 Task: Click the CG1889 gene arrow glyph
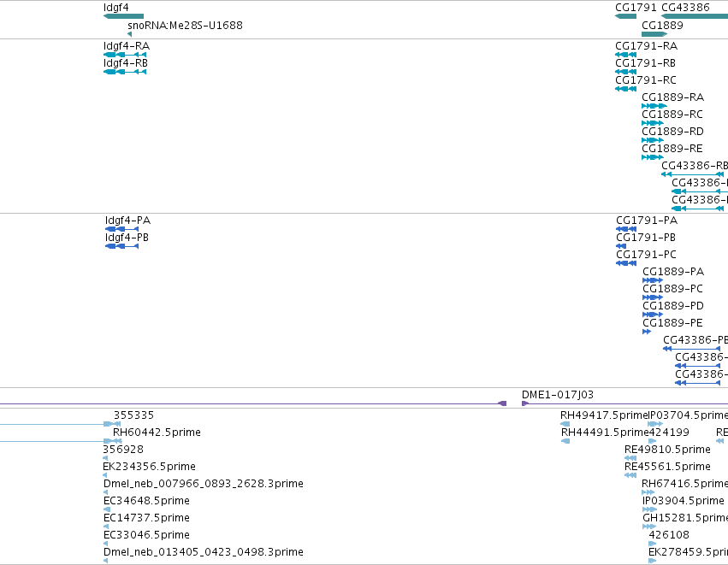coord(654,34)
